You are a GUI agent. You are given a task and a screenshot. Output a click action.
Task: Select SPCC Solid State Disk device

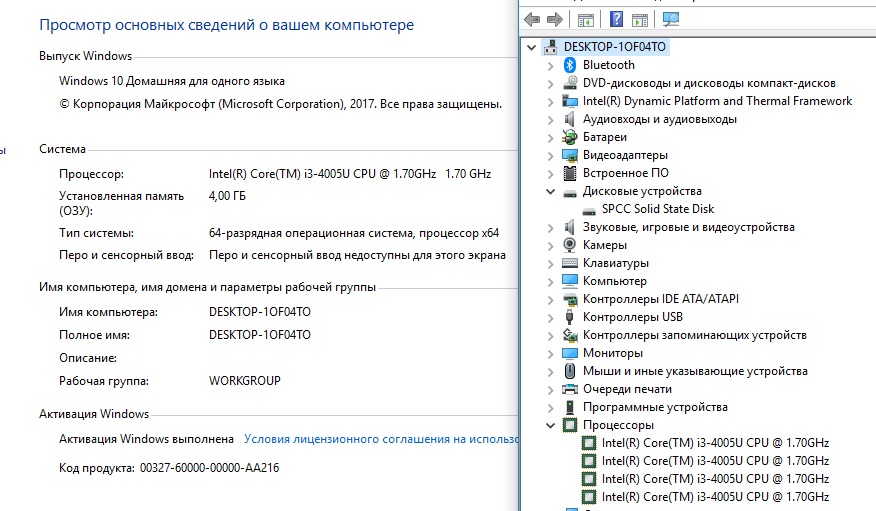(657, 209)
